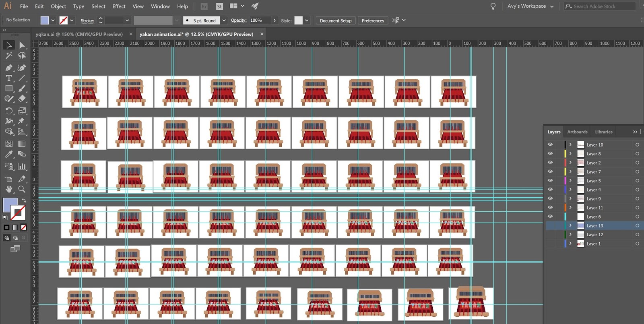Viewport: 644px width, 324px height.
Task: Select the Free Transform tool
Action: 22,121
